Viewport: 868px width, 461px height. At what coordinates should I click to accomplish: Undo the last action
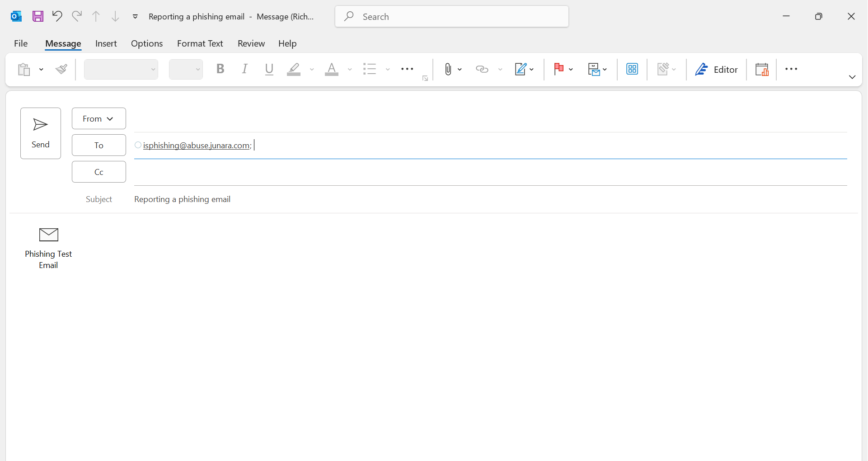[x=57, y=16]
